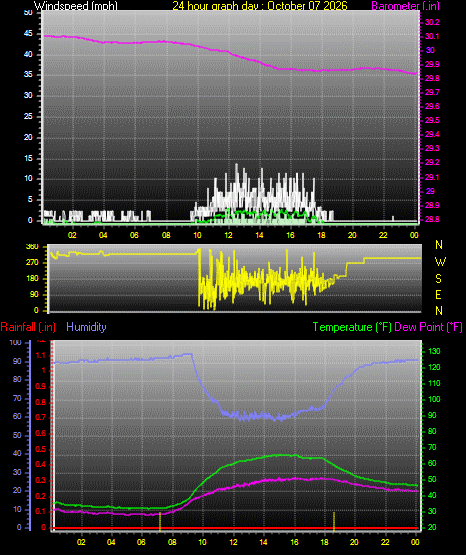Click the 120 value on the temperature axis
Image resolution: width=466 pixels, height=555 pixels.
(x=434, y=367)
